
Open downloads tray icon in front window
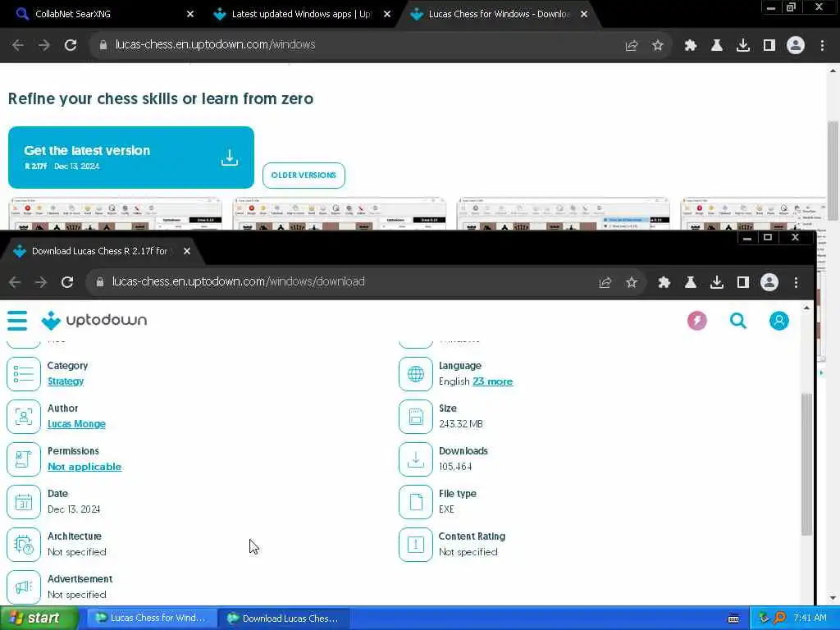click(717, 282)
